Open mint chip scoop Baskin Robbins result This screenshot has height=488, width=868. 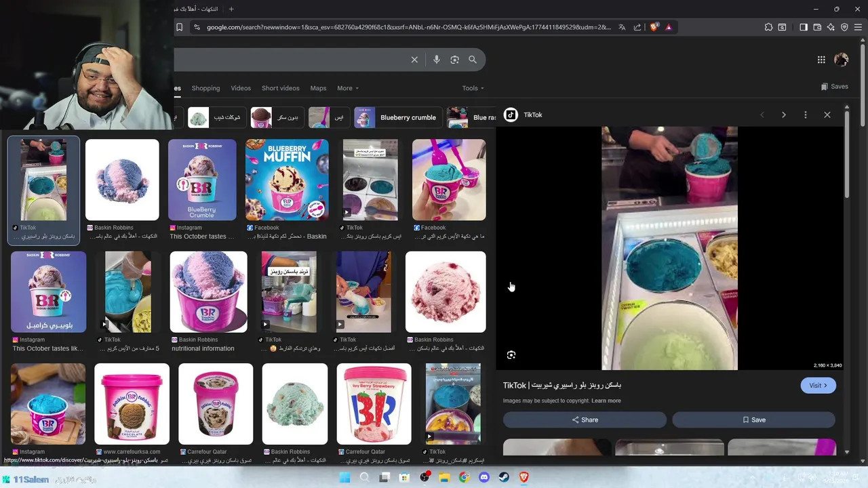295,404
